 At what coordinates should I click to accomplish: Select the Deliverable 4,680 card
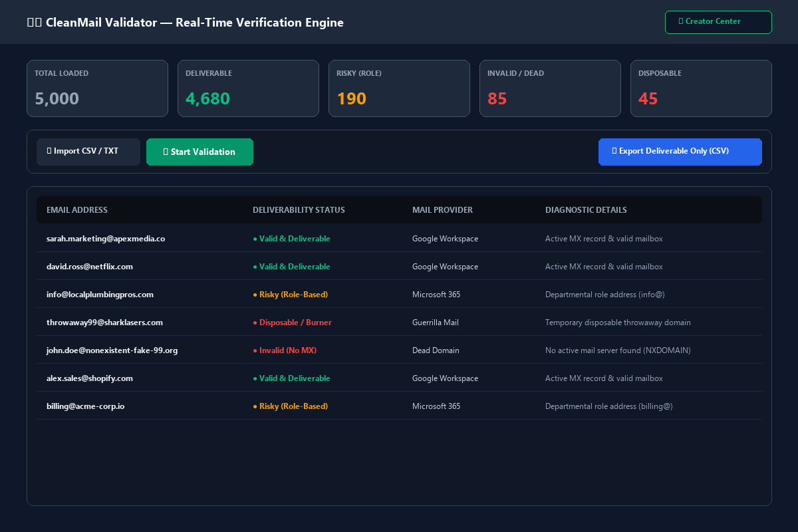248,88
